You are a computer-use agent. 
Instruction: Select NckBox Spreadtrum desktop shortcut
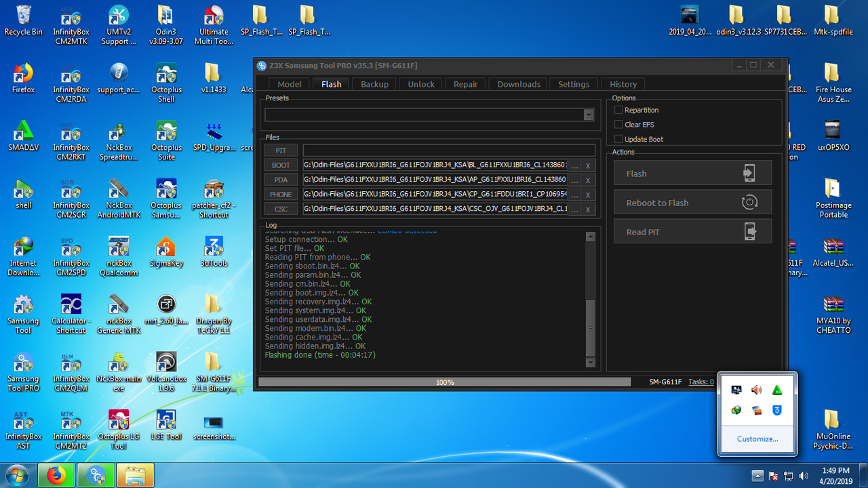[x=119, y=141]
